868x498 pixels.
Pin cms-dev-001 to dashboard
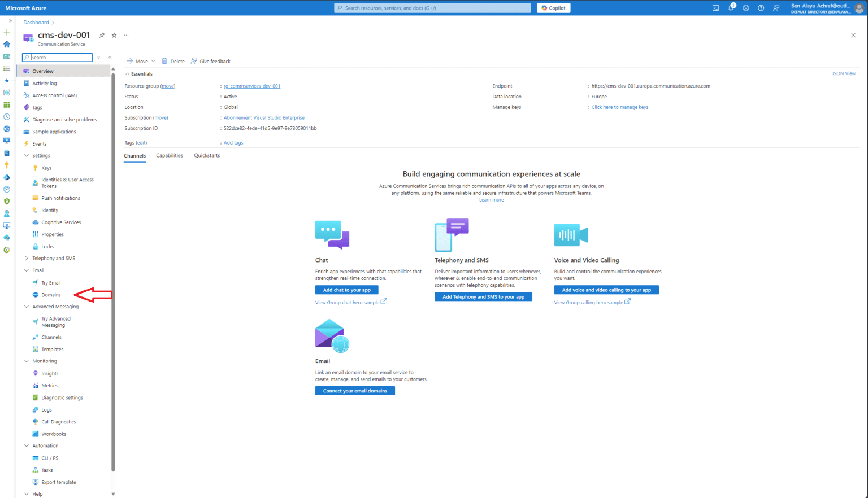point(102,35)
